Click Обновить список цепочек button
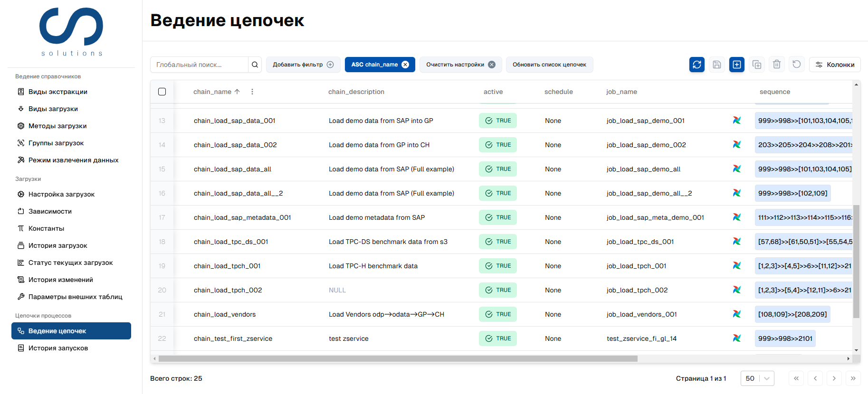 coord(549,65)
